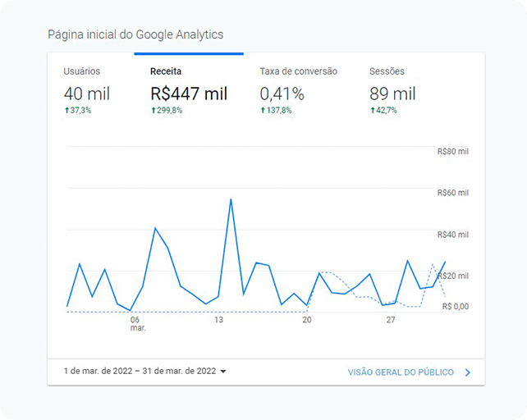Click the R$447 mil revenue value

pyautogui.click(x=189, y=94)
